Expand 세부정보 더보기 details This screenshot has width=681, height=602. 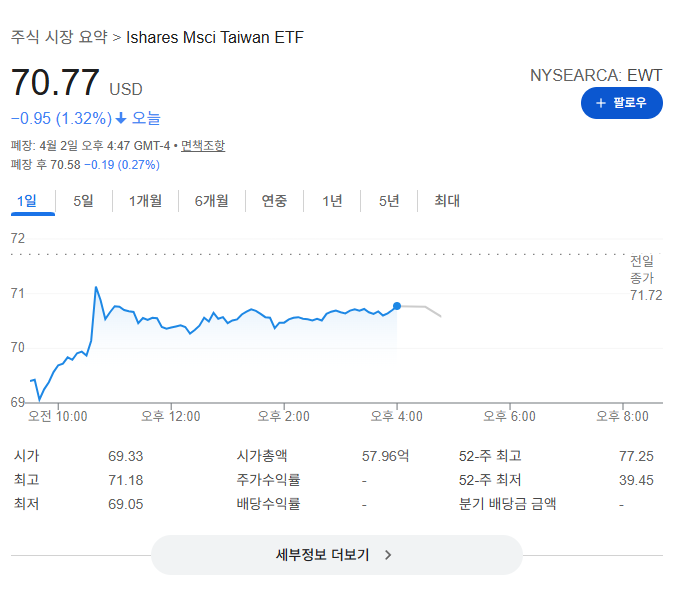coord(337,555)
